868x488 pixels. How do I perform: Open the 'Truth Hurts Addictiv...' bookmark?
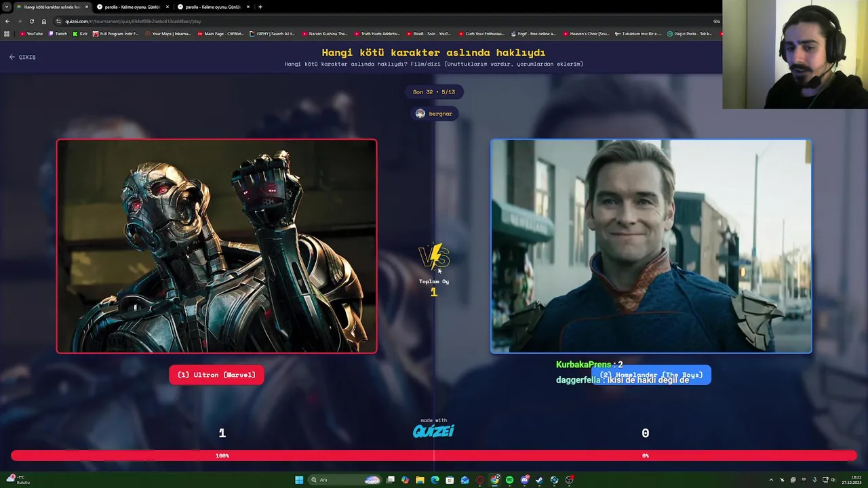377,33
